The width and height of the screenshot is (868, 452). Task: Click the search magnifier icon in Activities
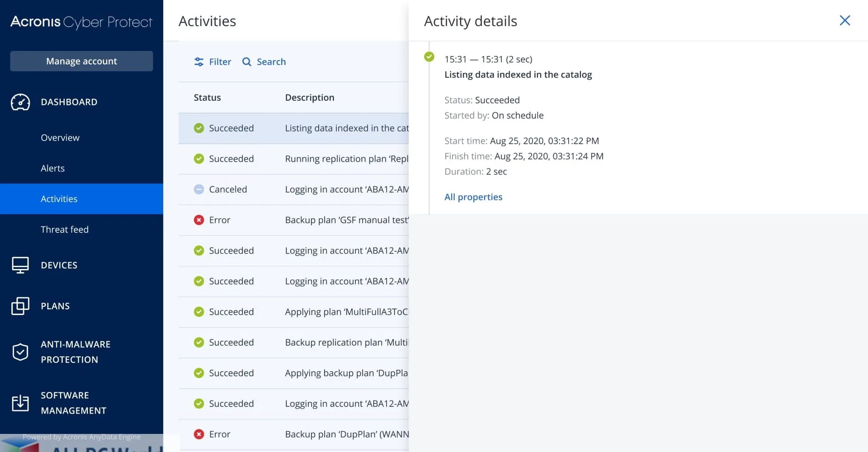pyautogui.click(x=246, y=61)
